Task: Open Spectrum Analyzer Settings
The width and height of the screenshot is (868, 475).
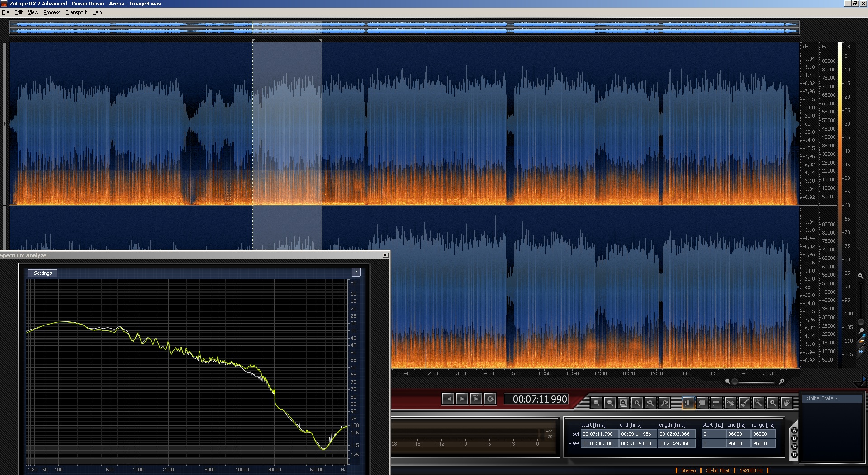Action: (x=43, y=273)
